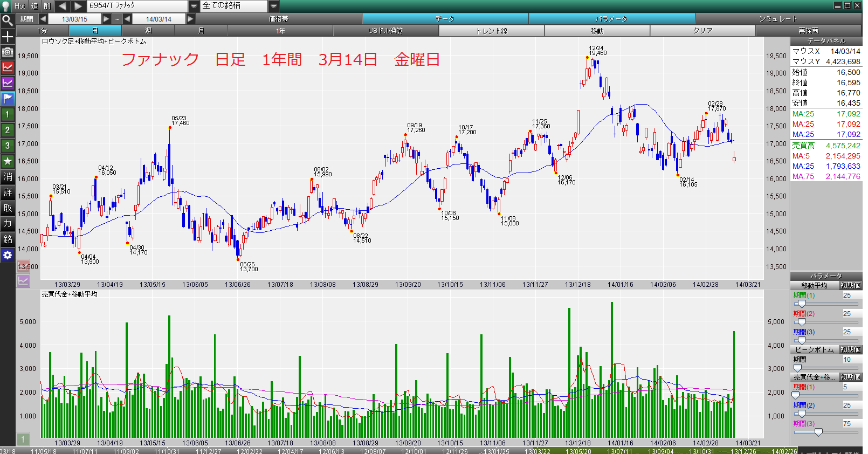Image resolution: width=868 pixels, height=454 pixels.
Task: Click the 消 sidebar button
Action: coord(8,177)
